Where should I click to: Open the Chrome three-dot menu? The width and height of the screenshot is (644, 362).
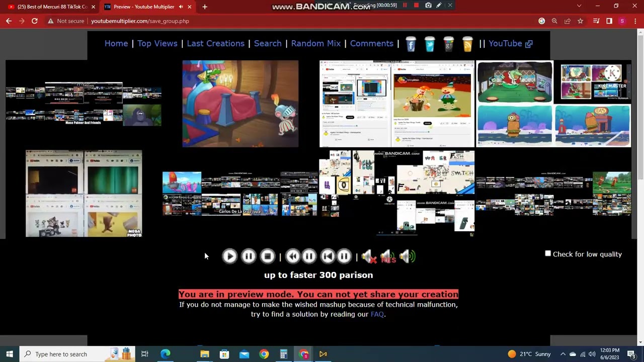click(x=634, y=21)
